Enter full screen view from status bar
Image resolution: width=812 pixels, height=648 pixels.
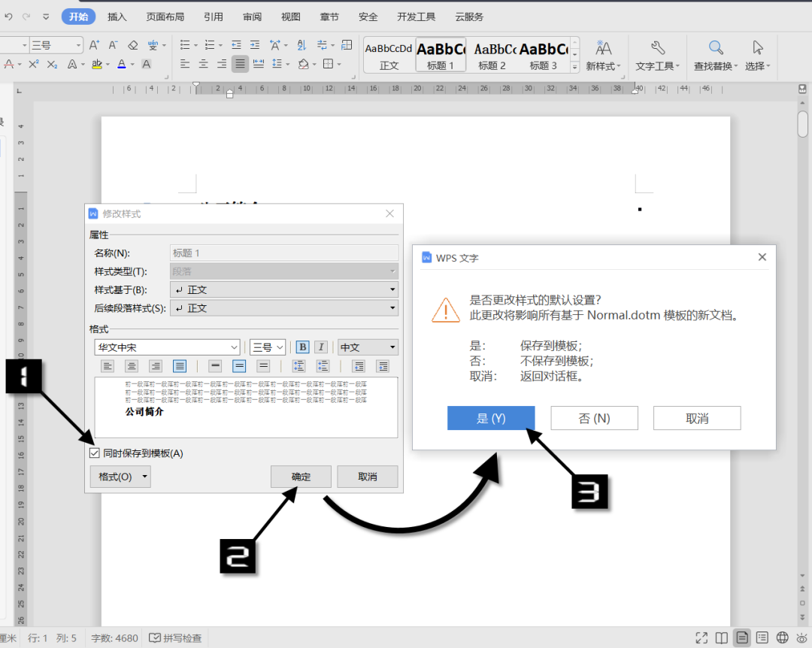[x=701, y=637]
